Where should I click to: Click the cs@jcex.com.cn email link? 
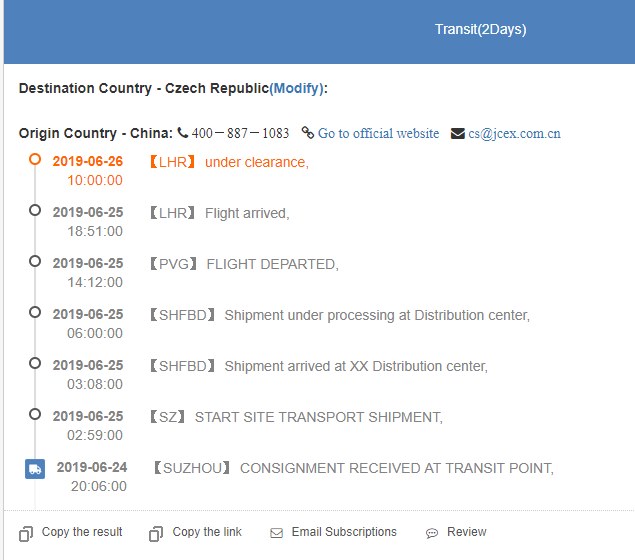(x=514, y=133)
